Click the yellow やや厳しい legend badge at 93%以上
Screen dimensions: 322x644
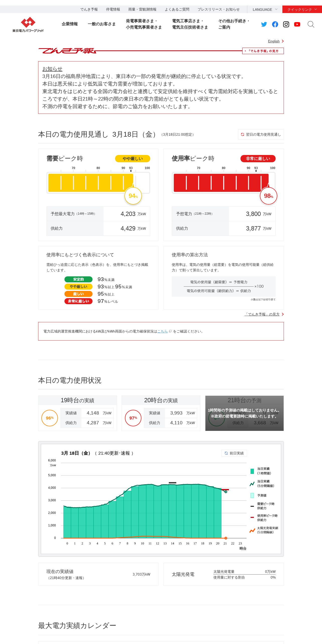(x=78, y=287)
